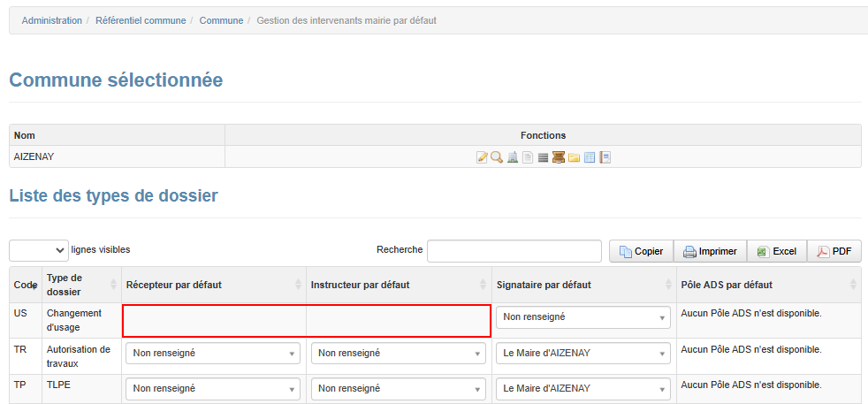The height and width of the screenshot is (404, 868).
Task: Click the blank document icon in Fonctions
Action: coord(528,157)
